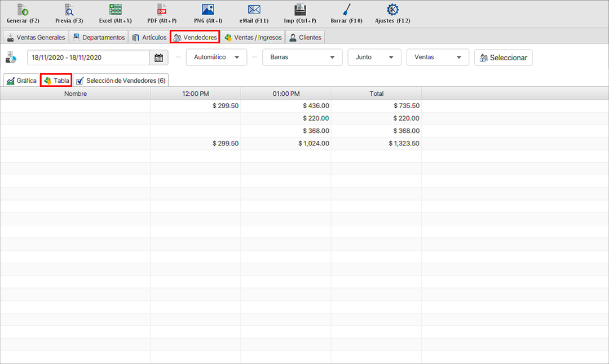Save as image with PNG (Alt+I)
Image resolution: width=609 pixels, height=364 pixels.
pos(208,10)
